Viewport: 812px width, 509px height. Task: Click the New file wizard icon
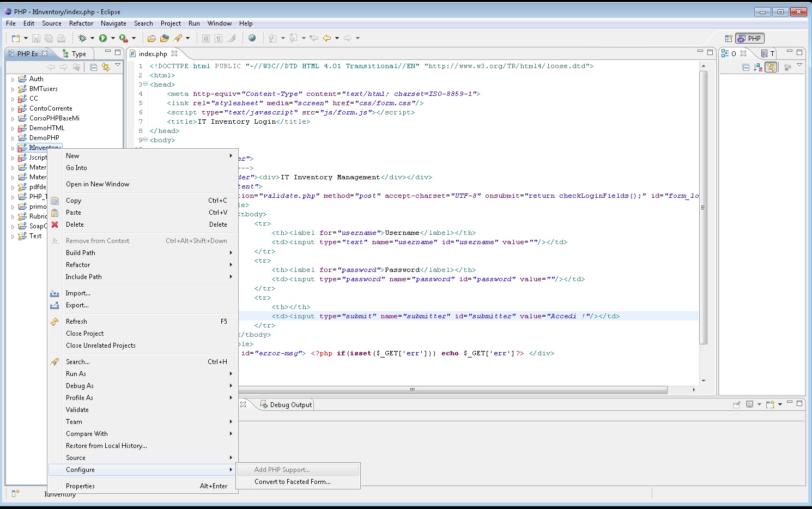click(x=16, y=38)
